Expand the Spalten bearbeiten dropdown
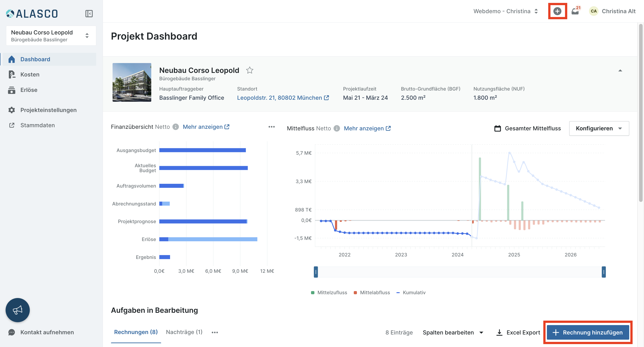This screenshot has height=347, width=644. [453, 332]
